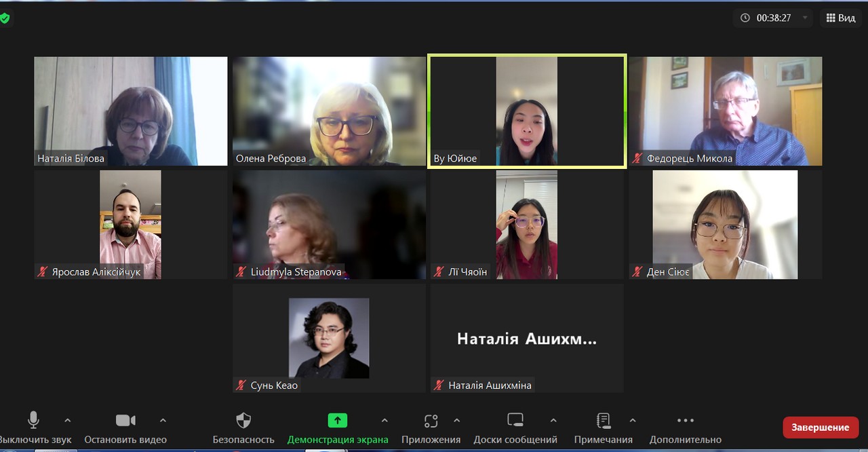
Task: Stop camera with Остановить видео
Action: (125, 421)
